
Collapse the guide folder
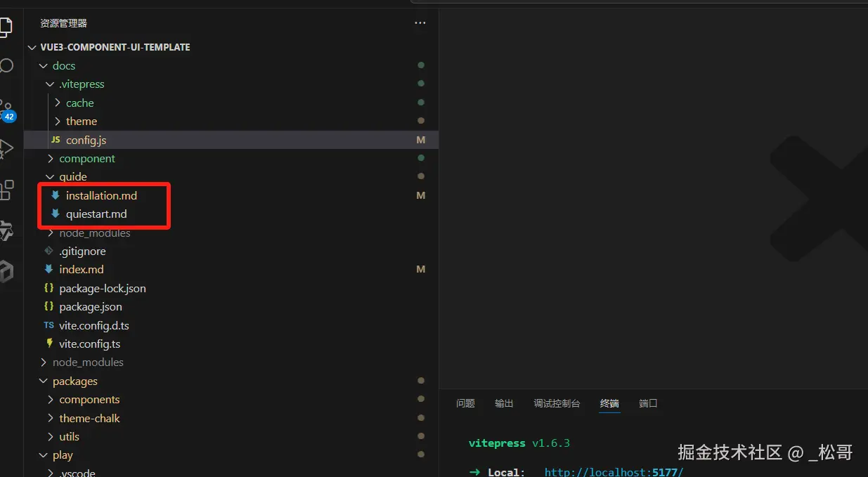tap(51, 176)
